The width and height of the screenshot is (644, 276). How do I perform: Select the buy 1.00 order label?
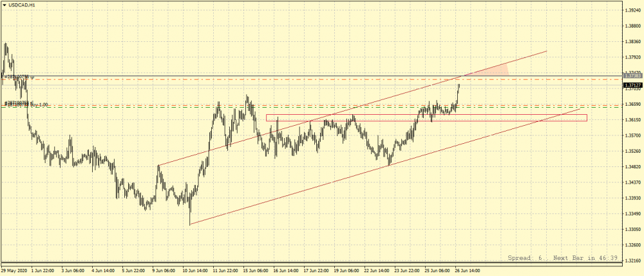point(26,105)
